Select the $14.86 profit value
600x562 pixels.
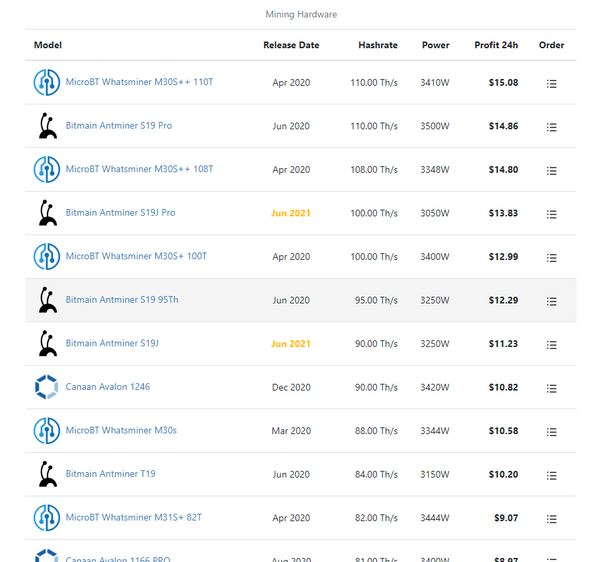pos(503,126)
